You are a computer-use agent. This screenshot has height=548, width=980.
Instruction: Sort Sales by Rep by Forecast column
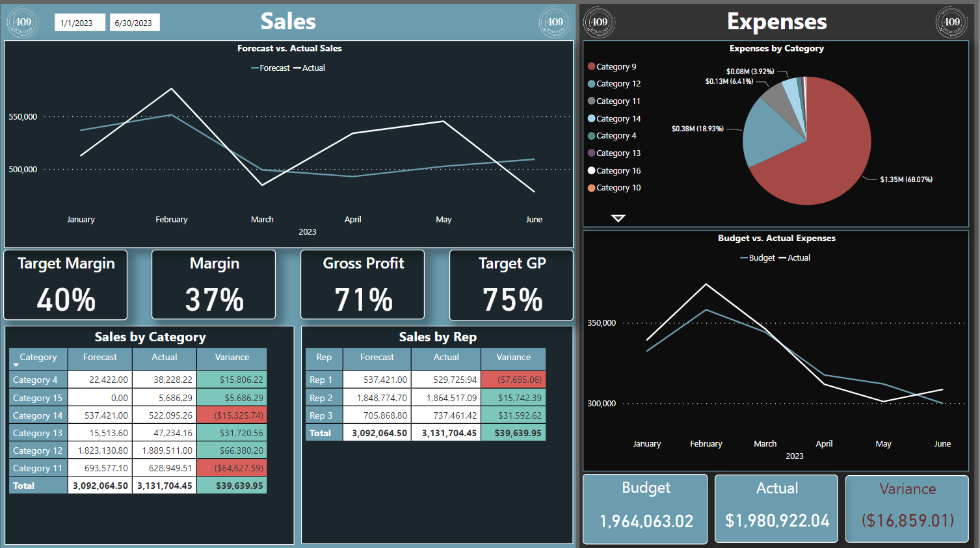(377, 358)
